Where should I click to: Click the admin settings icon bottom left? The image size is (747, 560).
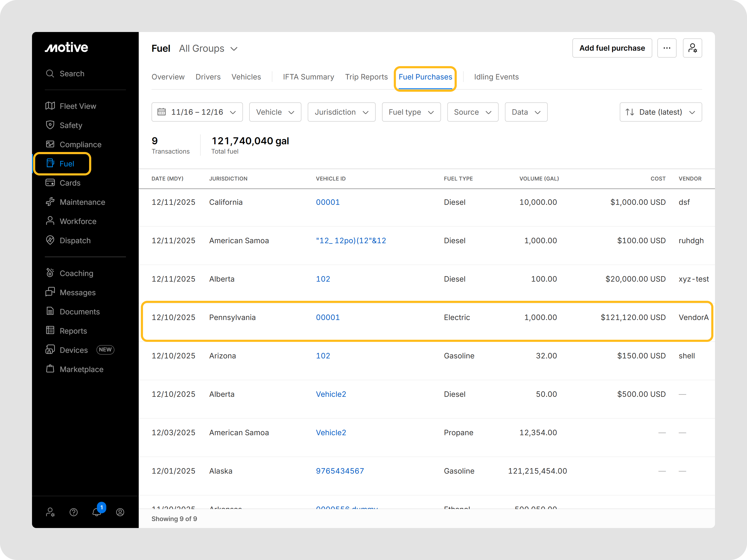click(50, 512)
